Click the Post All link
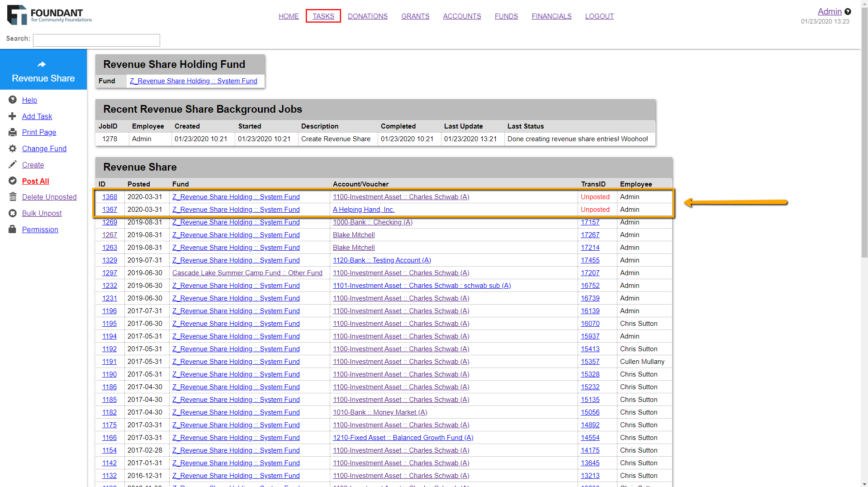 point(36,181)
